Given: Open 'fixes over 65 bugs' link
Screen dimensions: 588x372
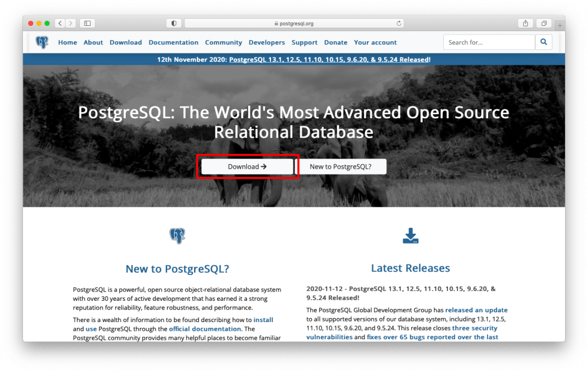Looking at the screenshot, I should [432, 337].
